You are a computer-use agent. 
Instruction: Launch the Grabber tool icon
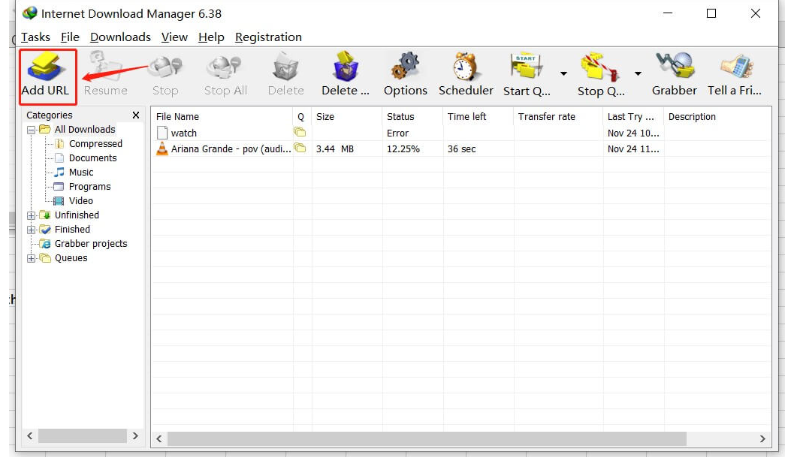tap(674, 67)
